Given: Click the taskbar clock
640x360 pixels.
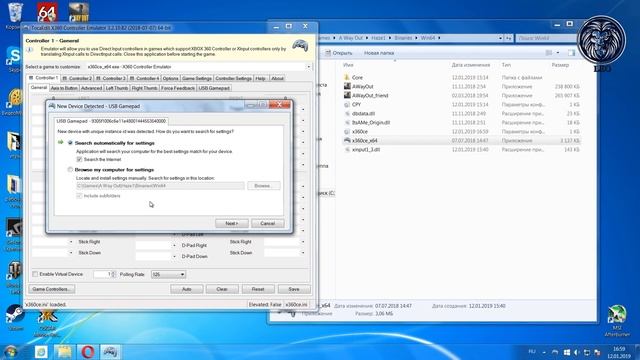Looking at the screenshot, I should click(x=619, y=352).
